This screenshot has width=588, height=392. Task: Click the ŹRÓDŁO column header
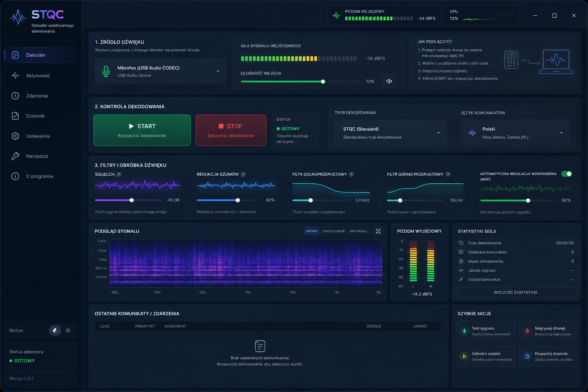pos(374,327)
